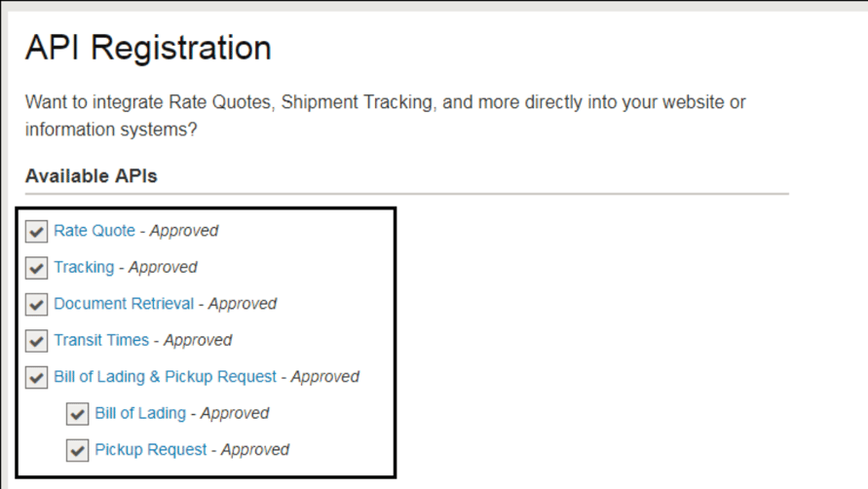Open the Rate Quote API link
The height and width of the screenshot is (489, 868).
coord(94,231)
